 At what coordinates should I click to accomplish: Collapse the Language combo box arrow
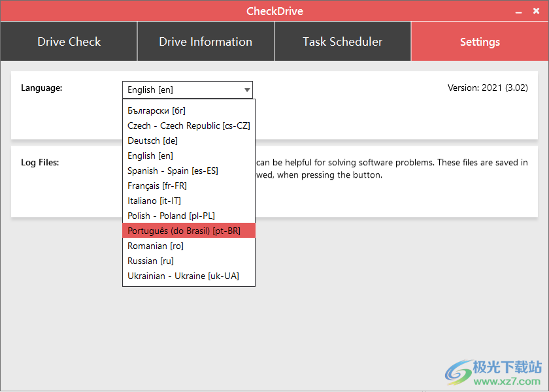[x=247, y=90]
